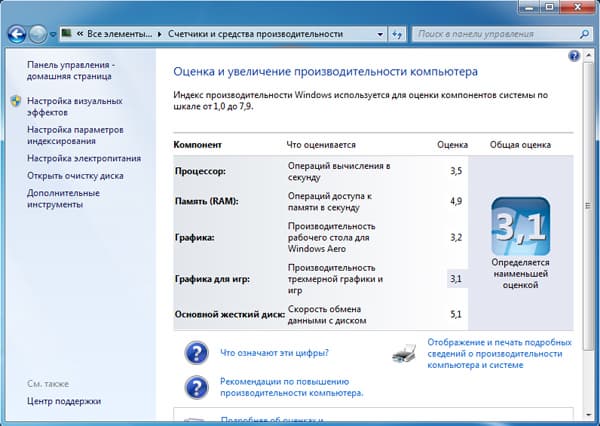The width and height of the screenshot is (600, 426).
Task: Click the processor score 3,5
Action: coord(456,171)
